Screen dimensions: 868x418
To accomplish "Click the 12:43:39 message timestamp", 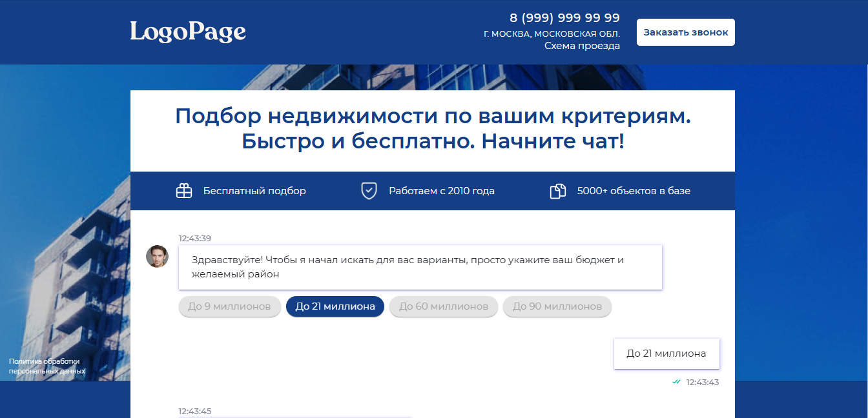I will pos(195,238).
